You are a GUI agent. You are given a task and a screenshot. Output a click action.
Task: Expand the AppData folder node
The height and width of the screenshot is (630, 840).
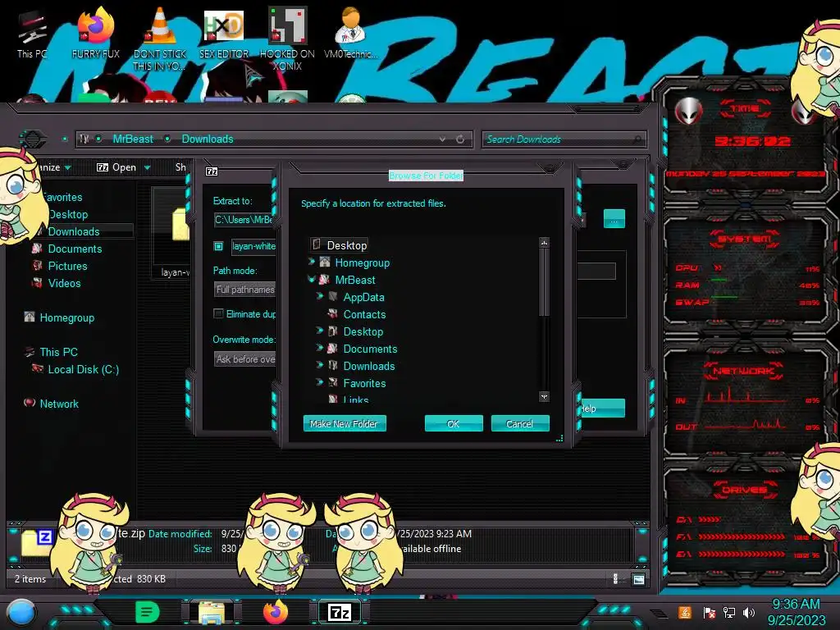pos(320,296)
